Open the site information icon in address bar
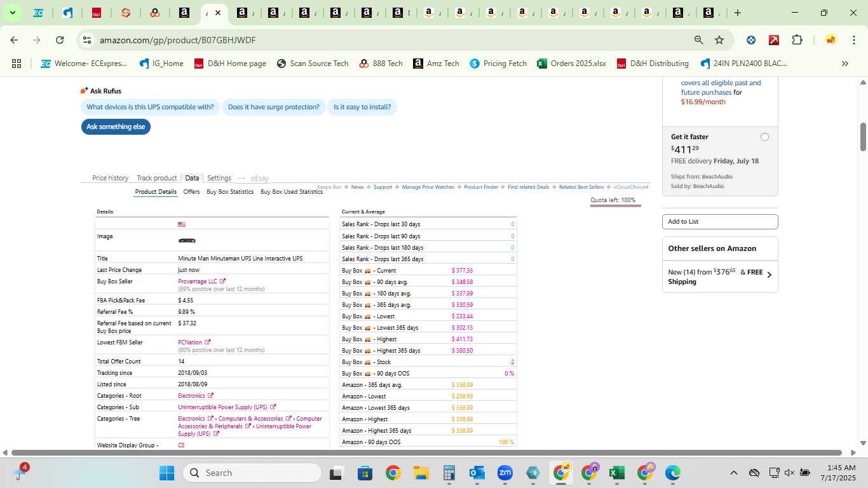 click(87, 40)
